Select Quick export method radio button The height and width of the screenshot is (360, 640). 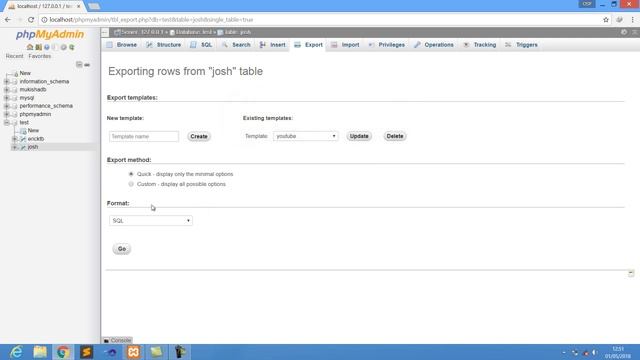[131, 174]
